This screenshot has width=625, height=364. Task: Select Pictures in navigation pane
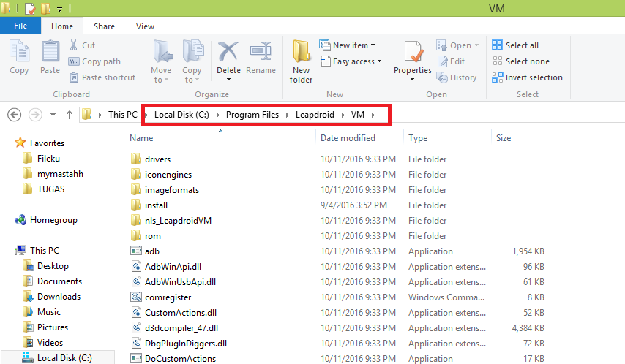[x=53, y=327]
